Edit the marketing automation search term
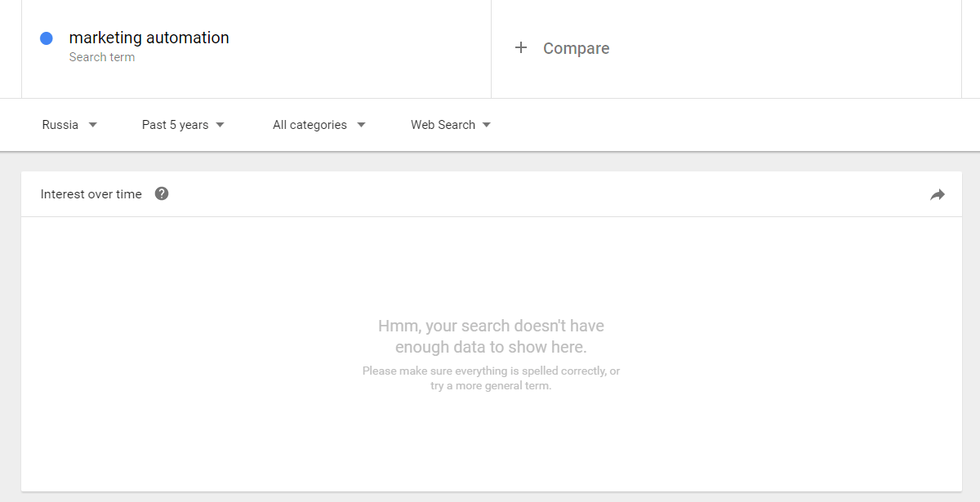This screenshot has width=980, height=502. click(149, 38)
